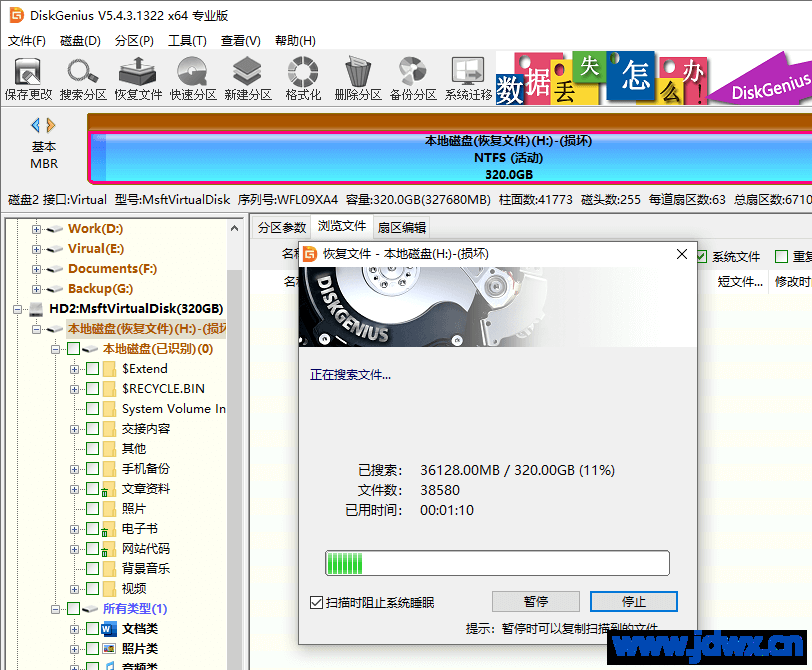Click the 背景音乐 folder icon
The image size is (812, 670).
tap(109, 569)
